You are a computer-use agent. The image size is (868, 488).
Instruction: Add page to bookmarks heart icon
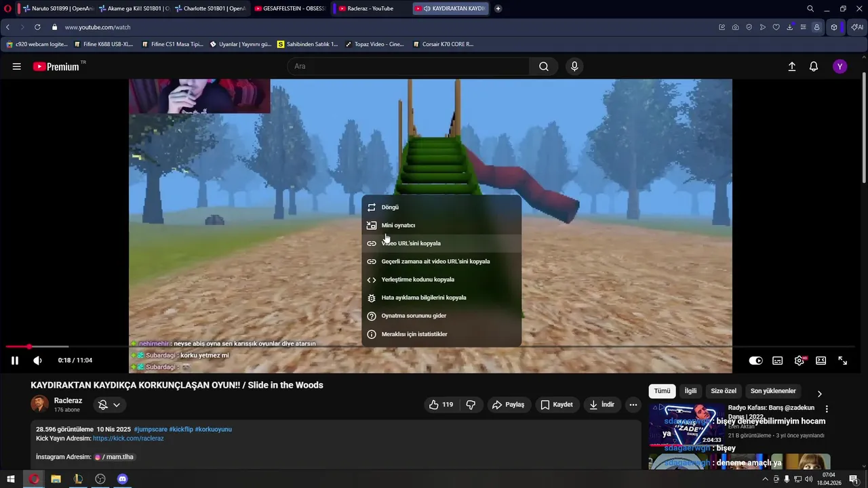(x=776, y=27)
